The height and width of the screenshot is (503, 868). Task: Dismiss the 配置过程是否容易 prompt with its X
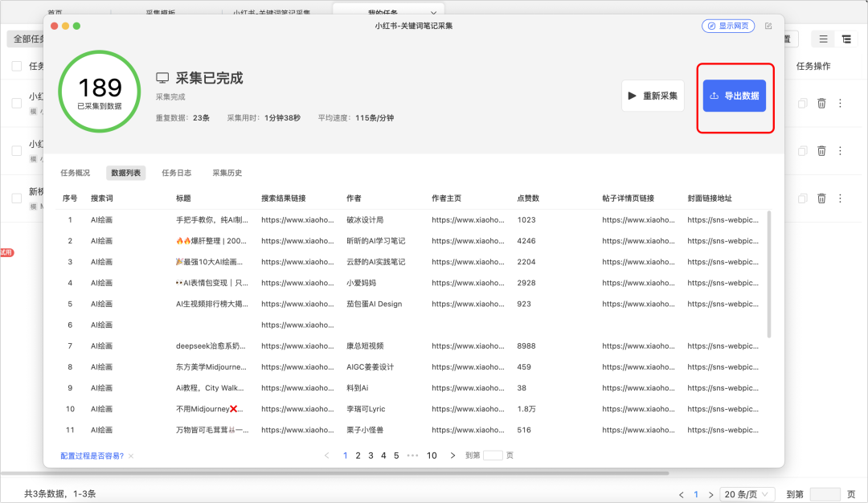point(131,456)
